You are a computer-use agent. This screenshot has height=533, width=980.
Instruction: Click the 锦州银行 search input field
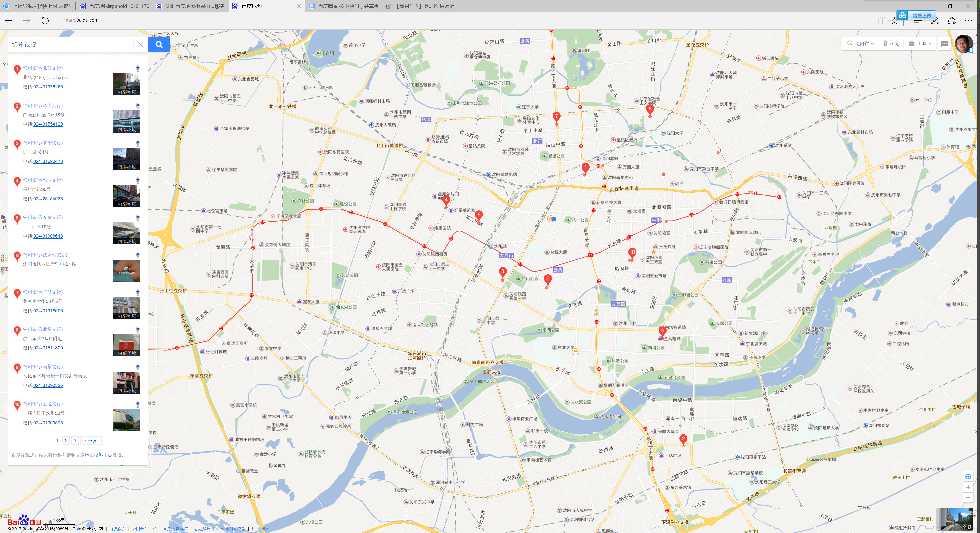click(x=71, y=45)
